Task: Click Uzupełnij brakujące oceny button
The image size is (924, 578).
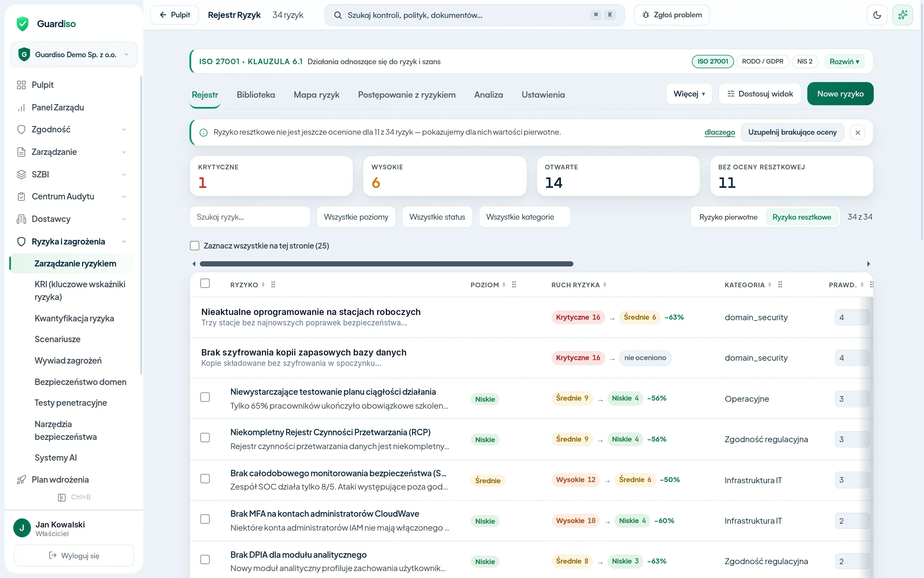Action: pos(792,132)
